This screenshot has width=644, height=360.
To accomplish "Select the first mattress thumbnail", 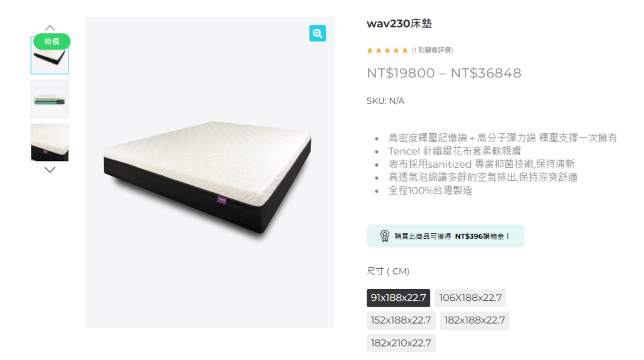I will 50,55.
